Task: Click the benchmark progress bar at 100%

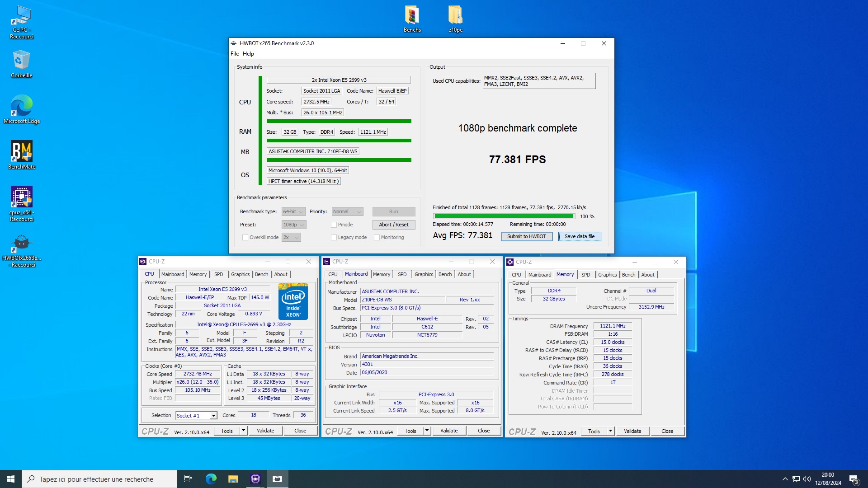Action: point(504,216)
